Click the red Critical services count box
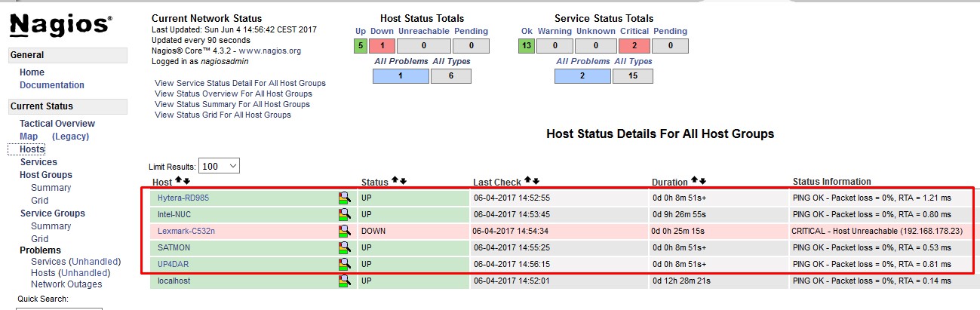The width and height of the screenshot is (980, 310). click(x=633, y=46)
